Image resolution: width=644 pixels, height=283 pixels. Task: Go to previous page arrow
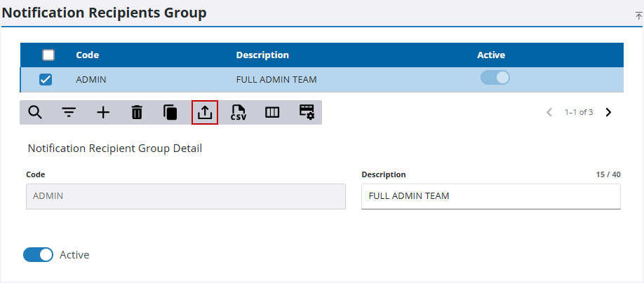point(549,112)
